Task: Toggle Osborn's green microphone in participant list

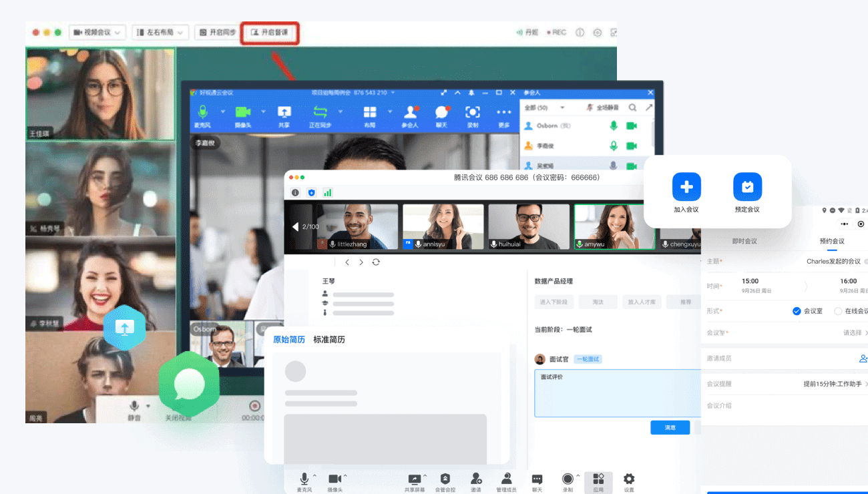Action: 614,126
